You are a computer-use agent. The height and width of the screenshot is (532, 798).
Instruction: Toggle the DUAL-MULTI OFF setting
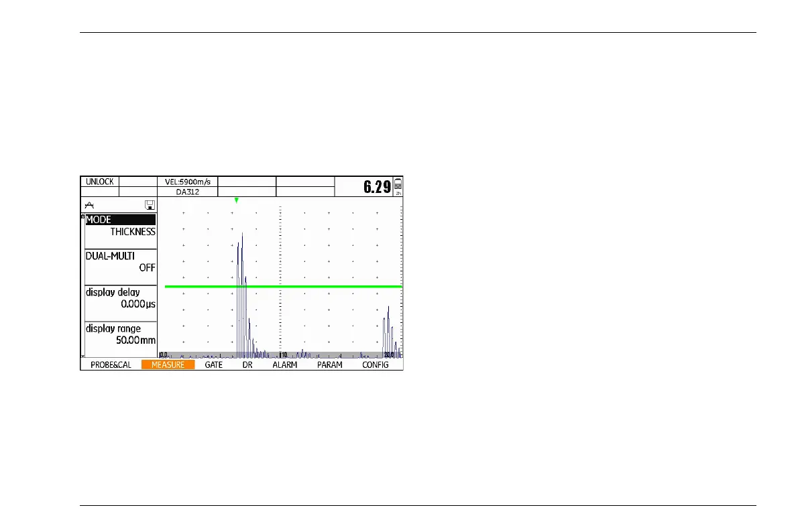click(121, 267)
